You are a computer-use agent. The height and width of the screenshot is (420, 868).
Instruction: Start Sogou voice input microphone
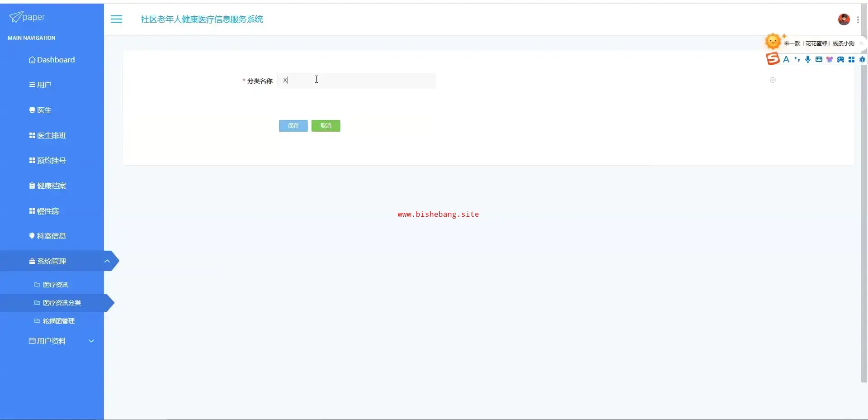tap(808, 59)
